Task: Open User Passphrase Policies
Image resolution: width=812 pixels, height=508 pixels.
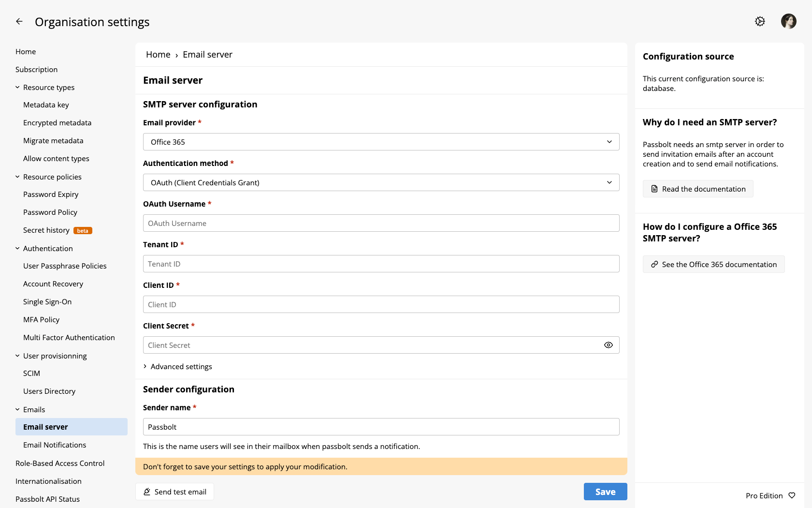Action: (65, 266)
